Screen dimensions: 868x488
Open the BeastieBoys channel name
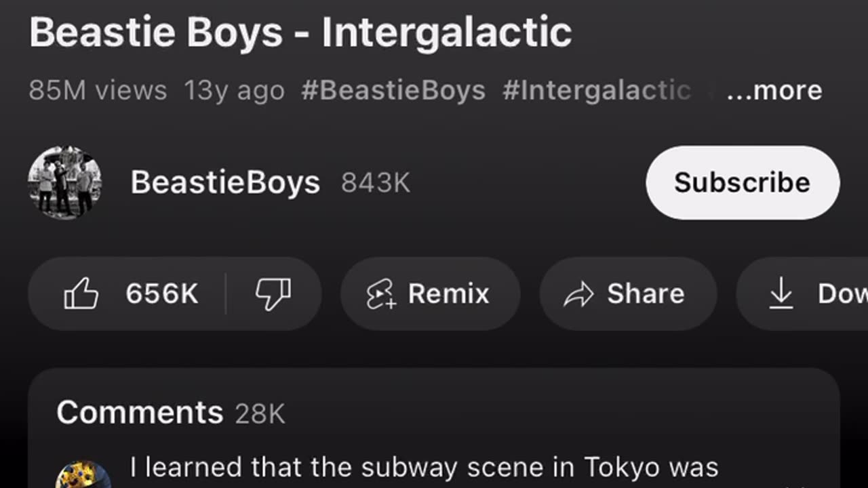pyautogui.click(x=225, y=182)
